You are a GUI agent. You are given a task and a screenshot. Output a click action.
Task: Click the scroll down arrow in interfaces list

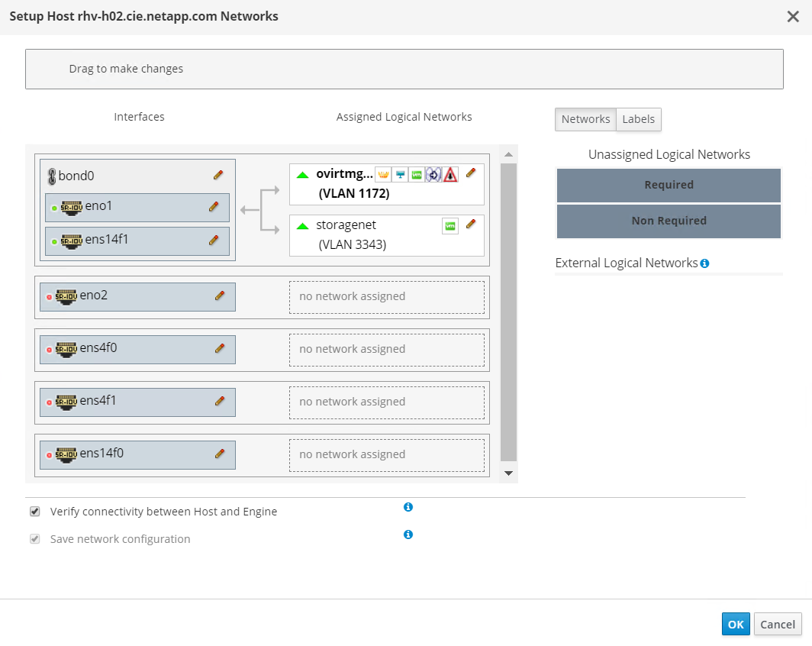(509, 474)
